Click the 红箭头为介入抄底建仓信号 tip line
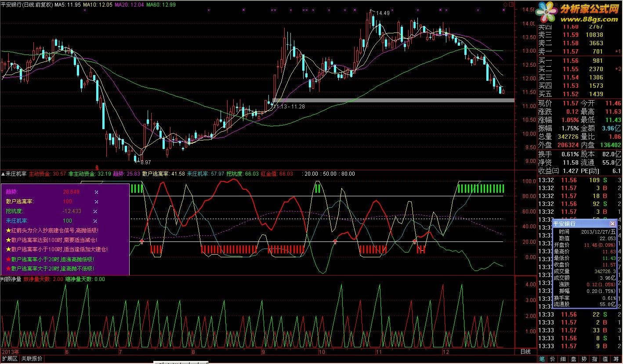623x364 pixels. [52, 230]
